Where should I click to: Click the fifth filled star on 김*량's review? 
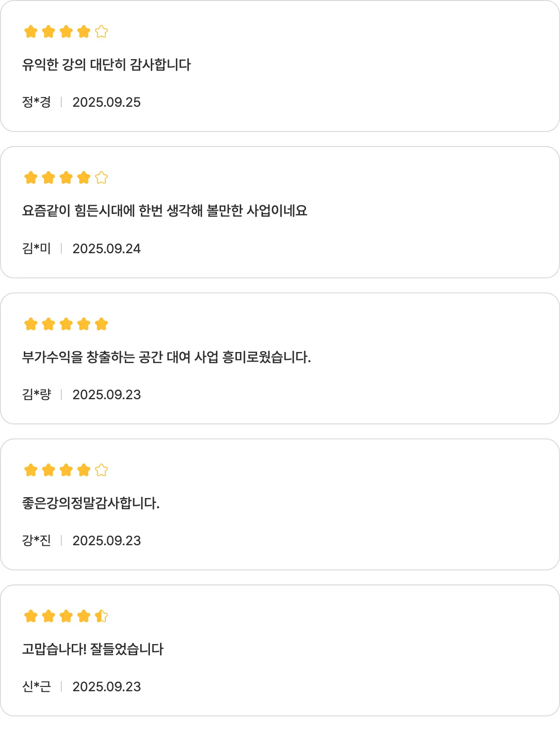coord(101,324)
